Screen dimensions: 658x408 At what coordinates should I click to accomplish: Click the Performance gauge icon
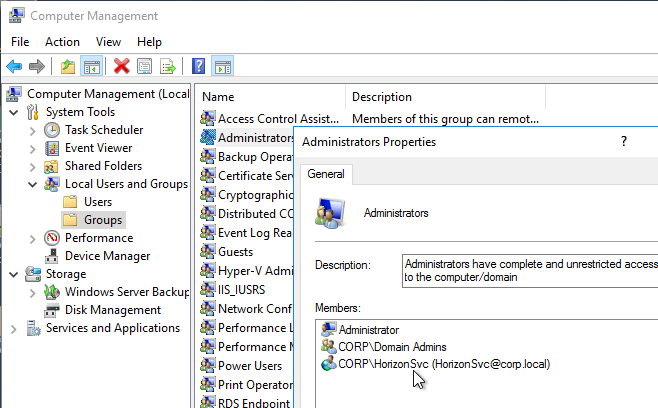52,238
